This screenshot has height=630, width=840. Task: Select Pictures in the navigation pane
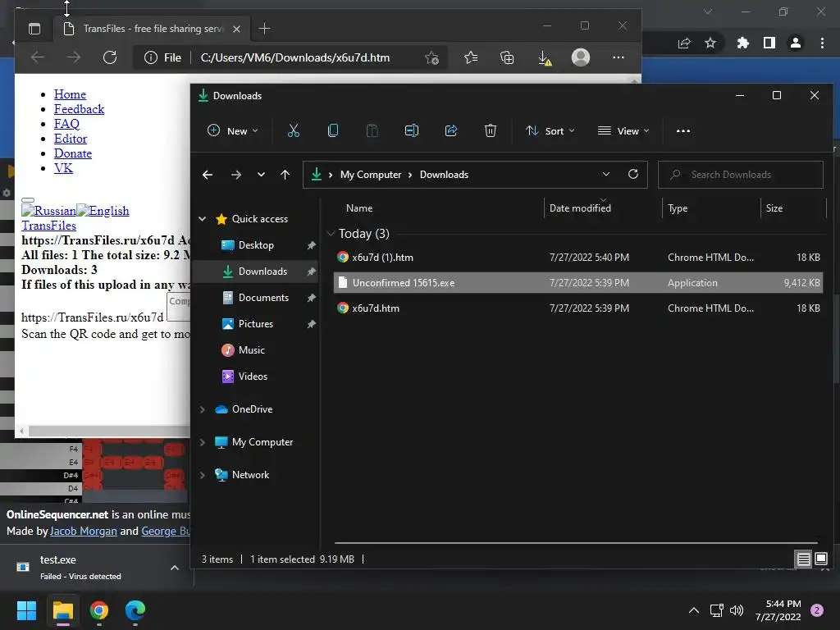[x=255, y=323]
